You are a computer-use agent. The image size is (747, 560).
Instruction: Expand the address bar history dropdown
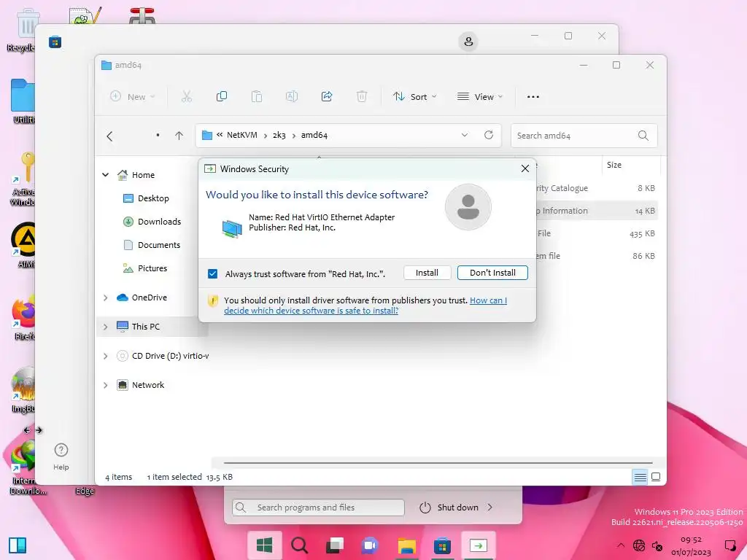465,135
